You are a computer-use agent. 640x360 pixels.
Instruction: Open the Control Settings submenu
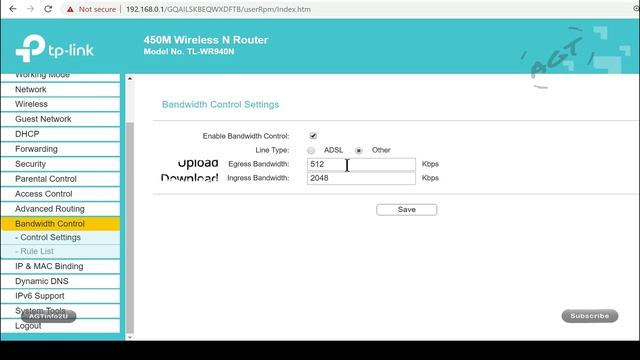click(60, 238)
